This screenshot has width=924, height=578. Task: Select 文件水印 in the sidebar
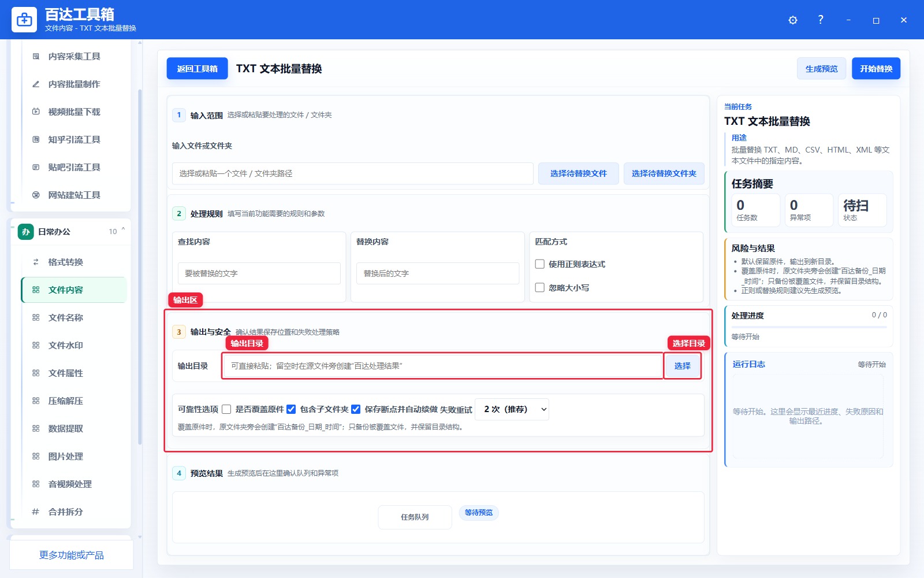click(74, 346)
